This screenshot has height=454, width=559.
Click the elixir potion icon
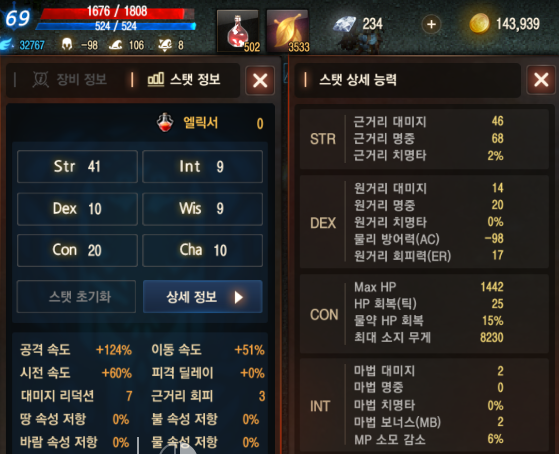click(x=165, y=122)
